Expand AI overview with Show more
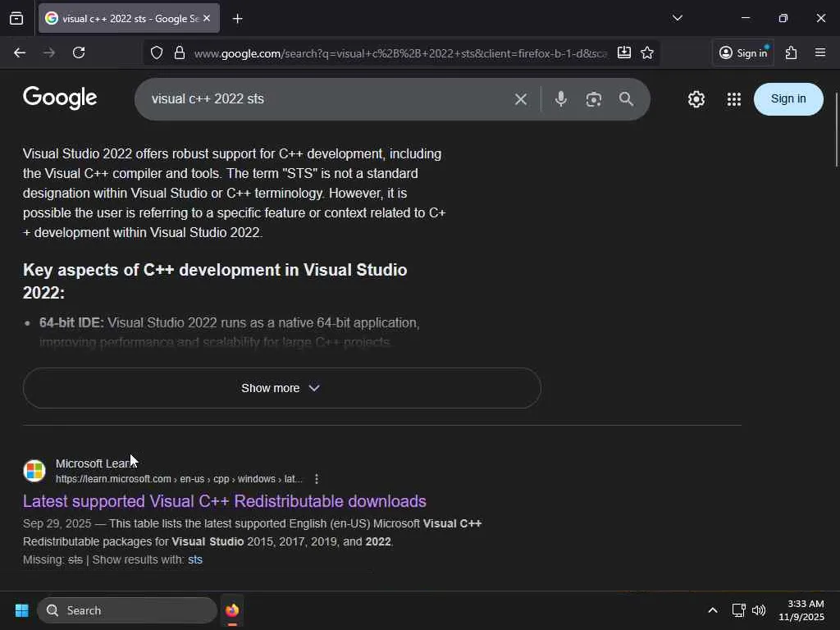This screenshot has height=630, width=840. (x=282, y=388)
